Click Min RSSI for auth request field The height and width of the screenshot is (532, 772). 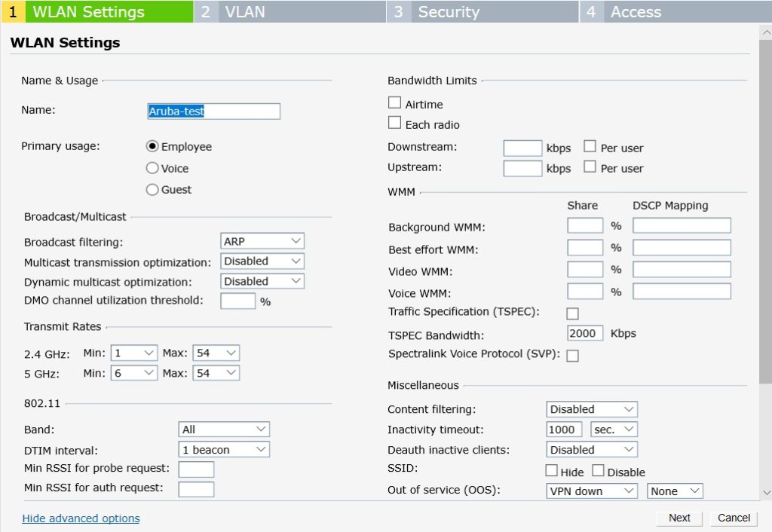pyautogui.click(x=196, y=489)
